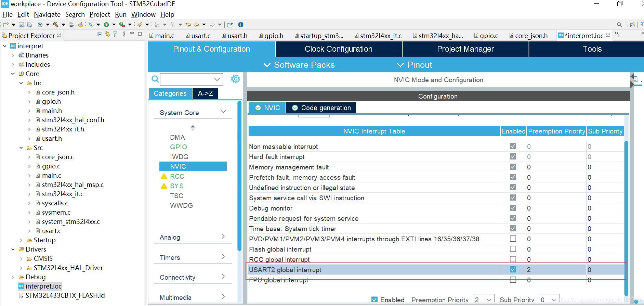Click the Last Edit Location icon
This screenshot has width=644, height=306.
pos(188,25)
